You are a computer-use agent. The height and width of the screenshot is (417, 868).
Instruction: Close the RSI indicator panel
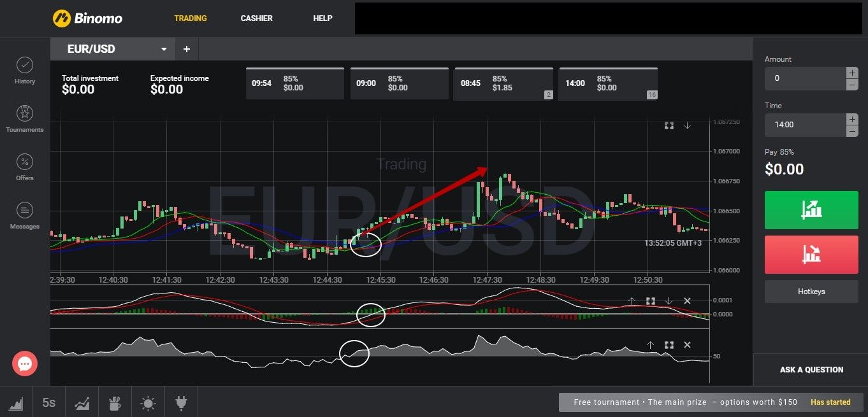click(687, 344)
